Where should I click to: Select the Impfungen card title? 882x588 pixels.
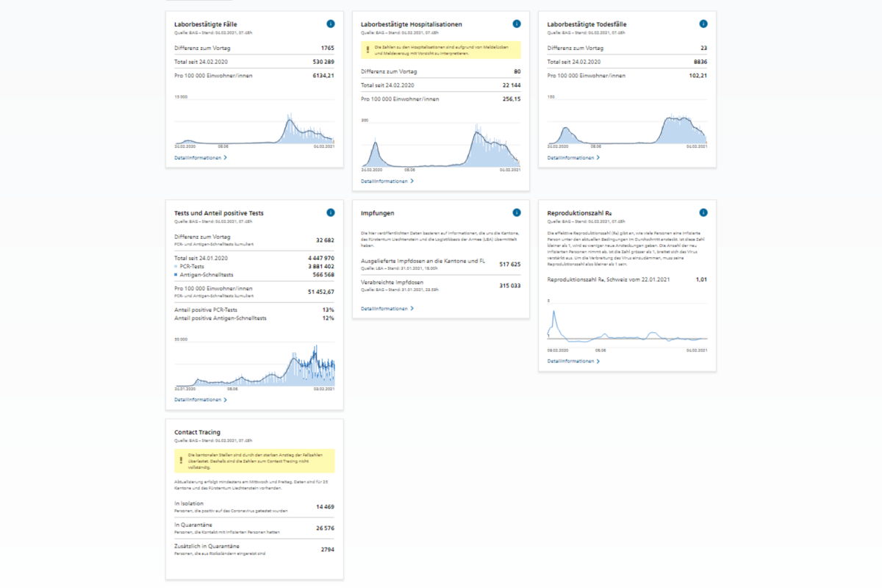[378, 213]
